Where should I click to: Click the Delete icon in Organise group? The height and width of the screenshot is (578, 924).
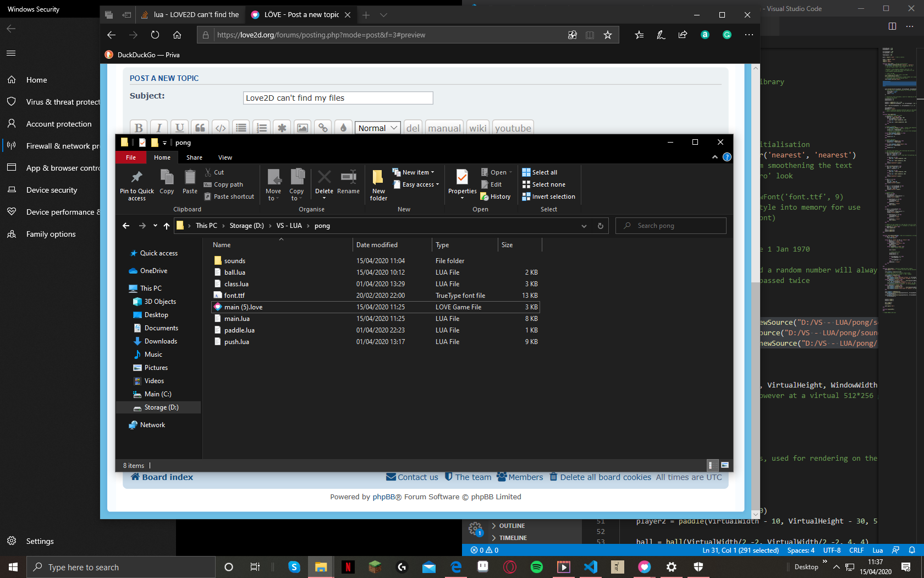324,183
